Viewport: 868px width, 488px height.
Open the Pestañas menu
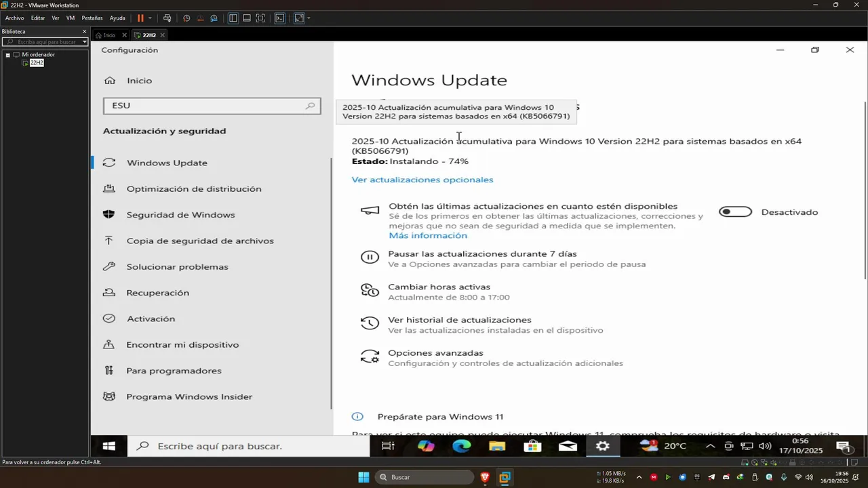92,18
